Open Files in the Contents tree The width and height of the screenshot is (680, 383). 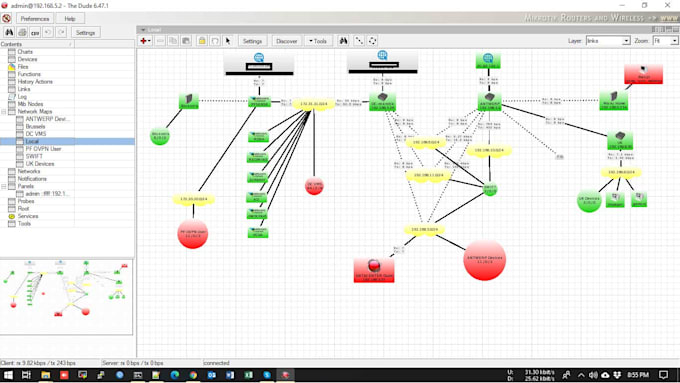(x=23, y=66)
